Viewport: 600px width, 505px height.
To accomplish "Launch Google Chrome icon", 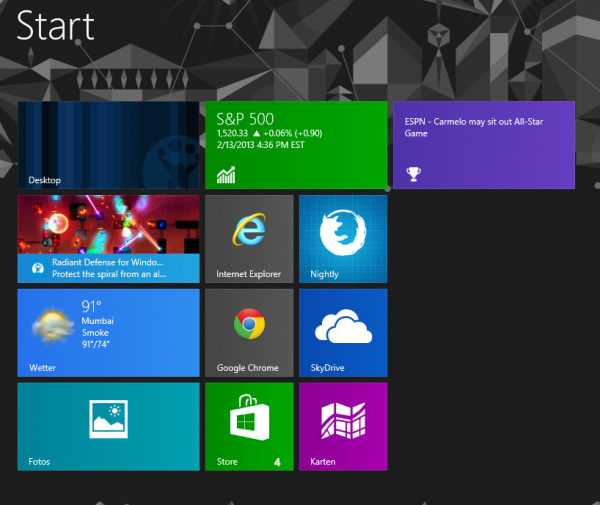I will (x=249, y=324).
